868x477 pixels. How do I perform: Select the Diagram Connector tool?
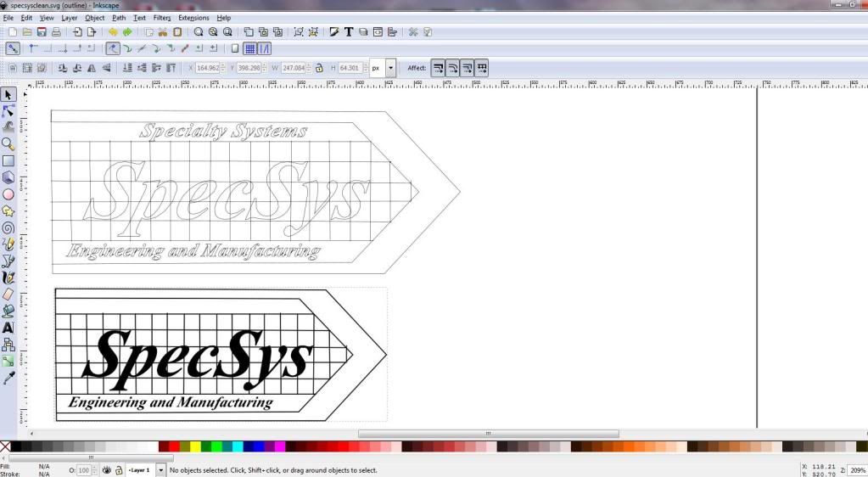(x=8, y=345)
